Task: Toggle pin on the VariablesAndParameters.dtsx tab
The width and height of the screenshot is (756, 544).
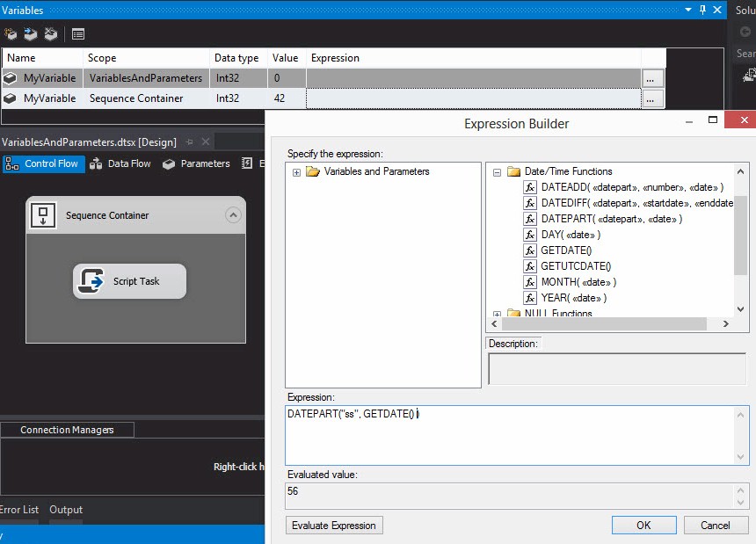Action: 190,142
